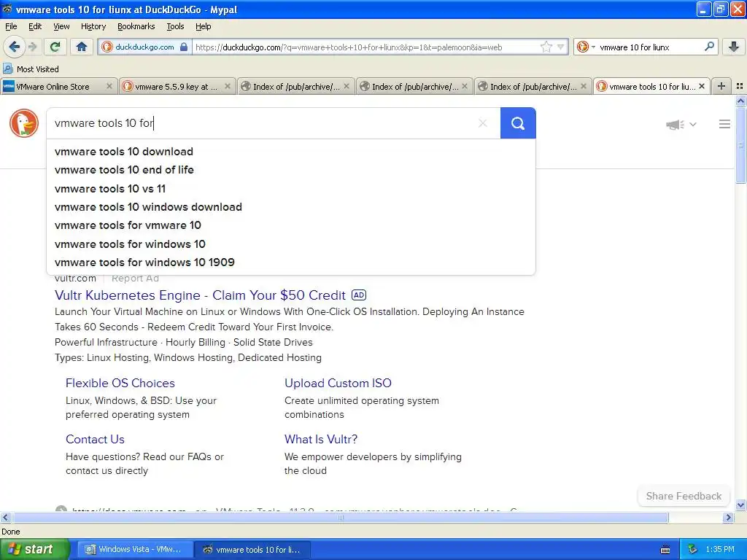Click vertical scrollbar up arrow
Image resolution: width=747 pixels, height=560 pixels.
pyautogui.click(x=740, y=101)
